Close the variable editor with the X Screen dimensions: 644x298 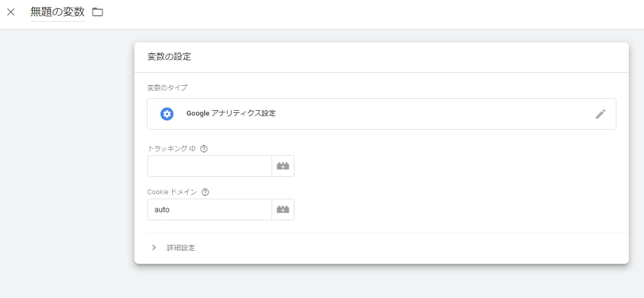point(11,12)
